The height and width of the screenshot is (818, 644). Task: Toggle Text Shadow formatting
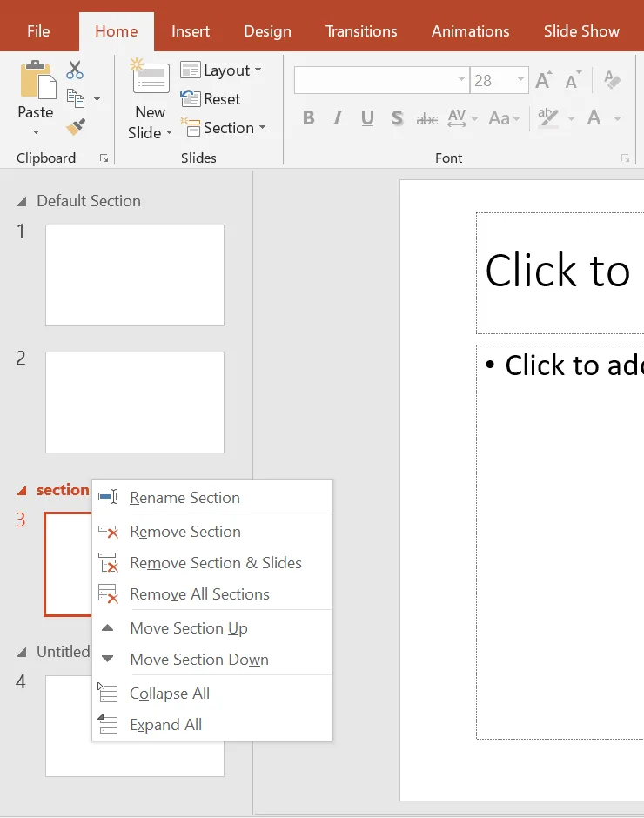pyautogui.click(x=397, y=117)
